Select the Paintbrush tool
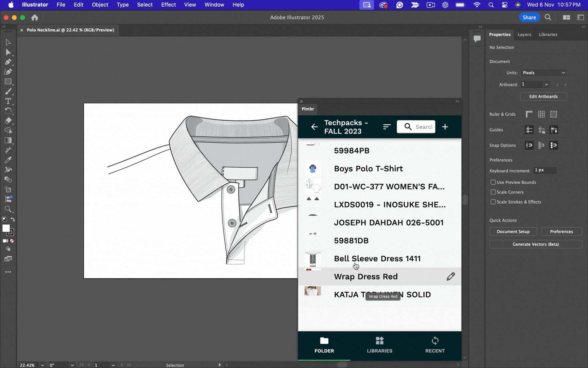The height and width of the screenshot is (368, 588). (8, 91)
